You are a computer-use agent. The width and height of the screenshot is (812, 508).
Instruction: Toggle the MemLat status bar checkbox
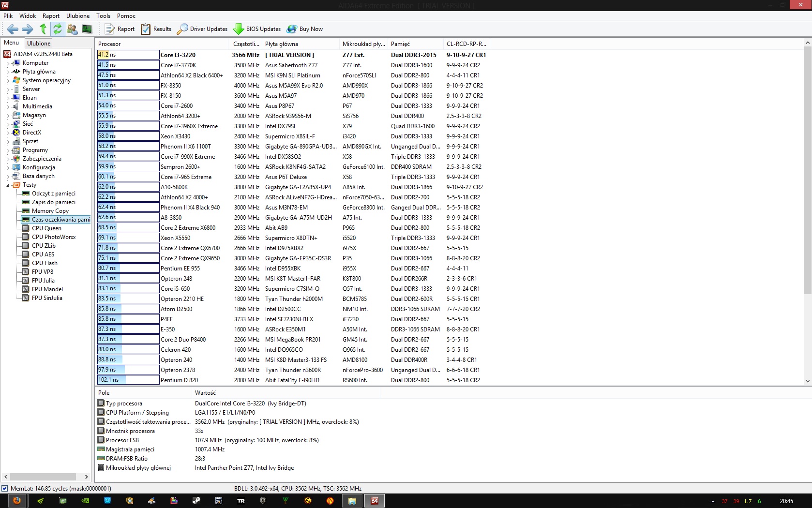5,489
